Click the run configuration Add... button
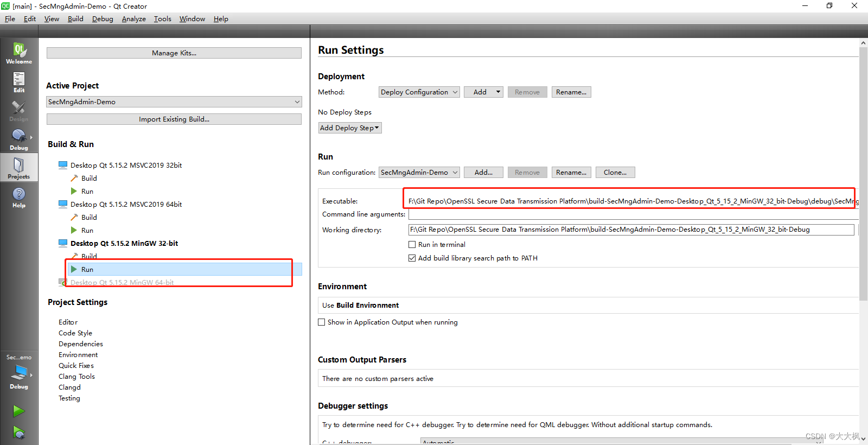 [x=483, y=173]
